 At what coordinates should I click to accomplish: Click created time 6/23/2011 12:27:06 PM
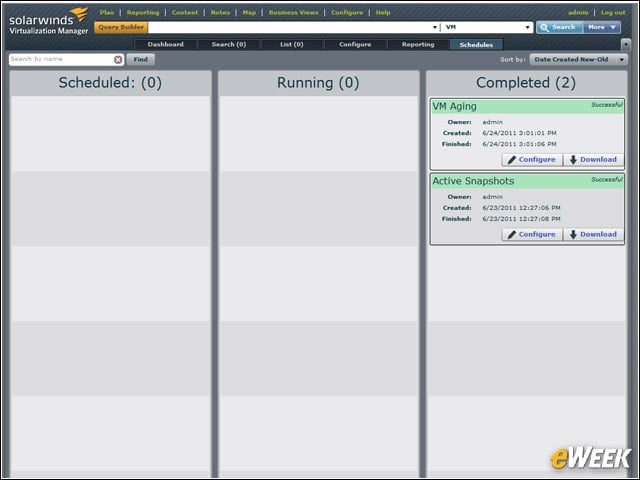pyautogui.click(x=521, y=208)
